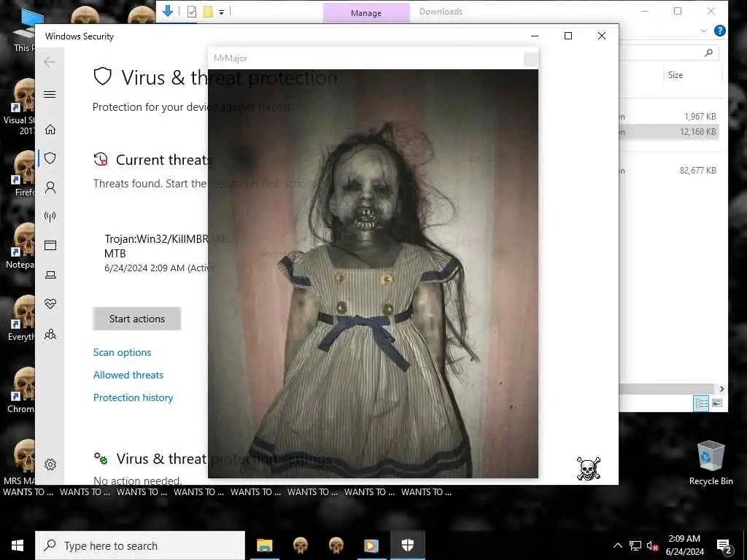Click the second skull icon on taskbar
Screen dimensions: 747x560
pos(336,545)
